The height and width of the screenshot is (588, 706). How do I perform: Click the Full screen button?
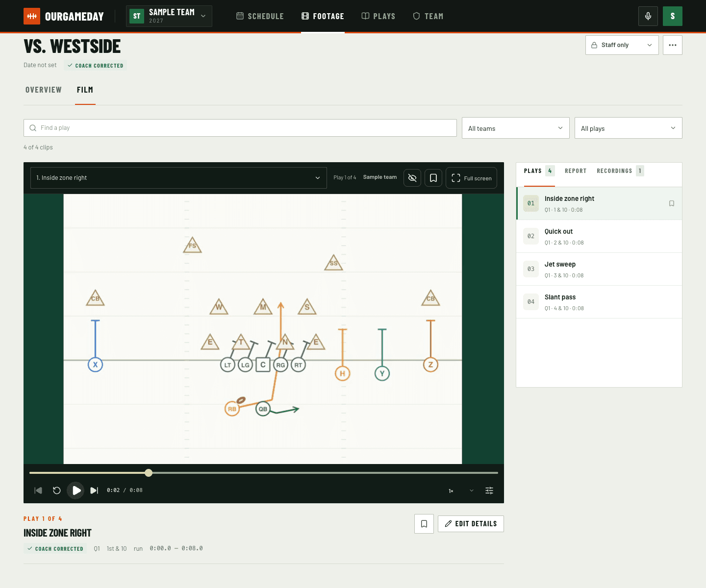[471, 178]
